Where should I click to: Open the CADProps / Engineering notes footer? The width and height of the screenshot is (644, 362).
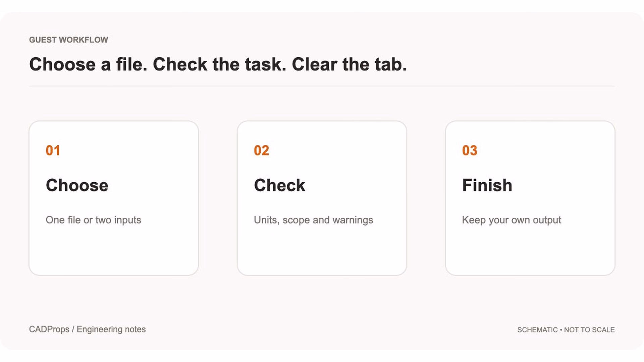click(88, 329)
